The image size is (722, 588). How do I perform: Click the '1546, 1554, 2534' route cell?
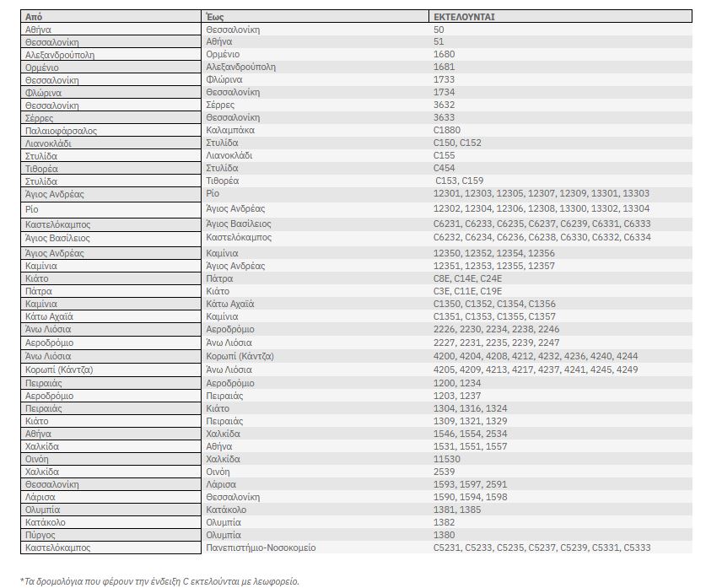coord(471,434)
